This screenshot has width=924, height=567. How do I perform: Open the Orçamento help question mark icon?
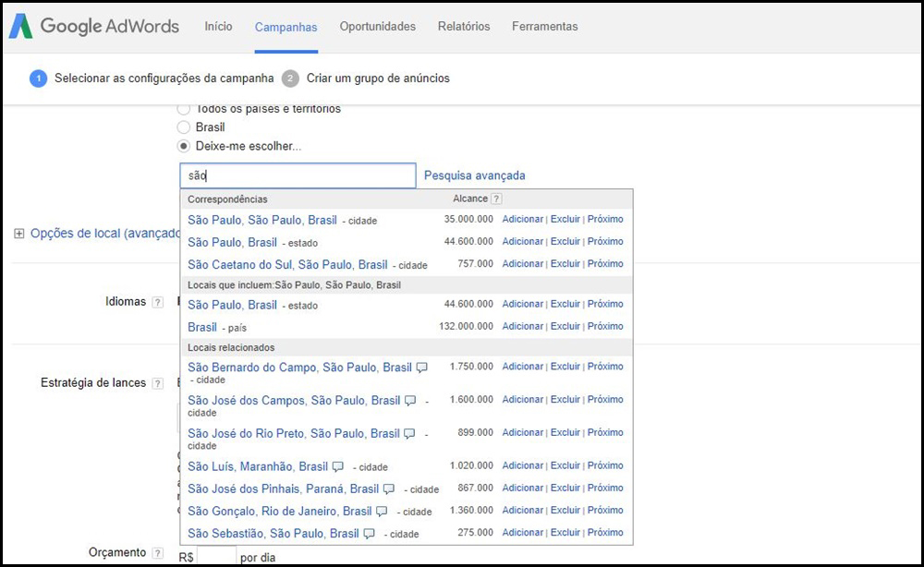click(157, 553)
